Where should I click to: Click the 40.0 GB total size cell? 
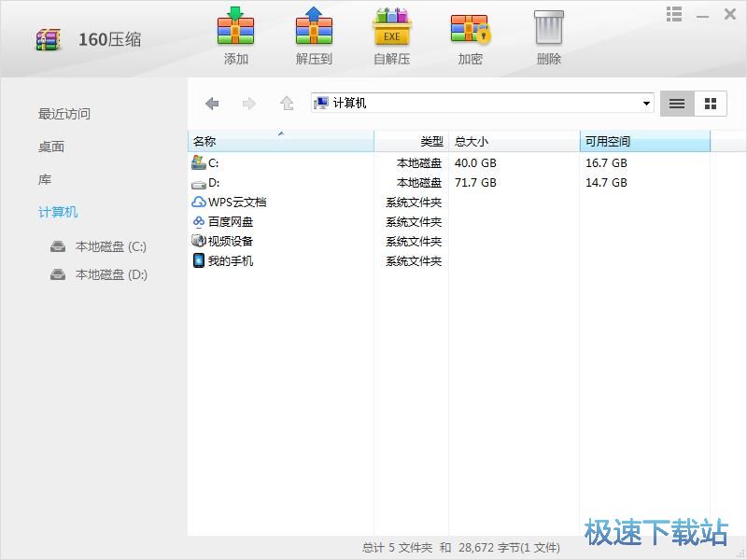[475, 162]
